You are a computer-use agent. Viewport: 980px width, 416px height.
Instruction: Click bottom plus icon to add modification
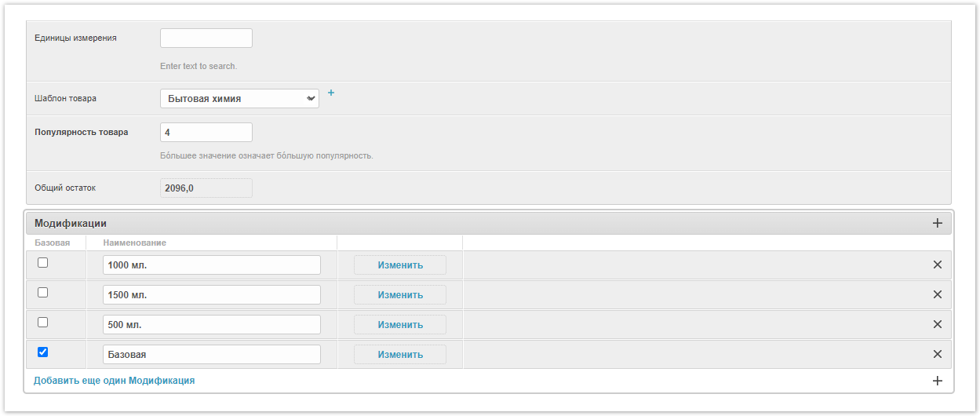pyautogui.click(x=937, y=381)
